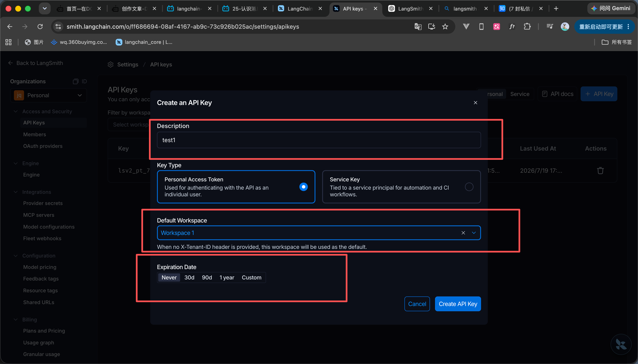
Task: Click the Google Translate icon in address bar
Action: click(418, 27)
